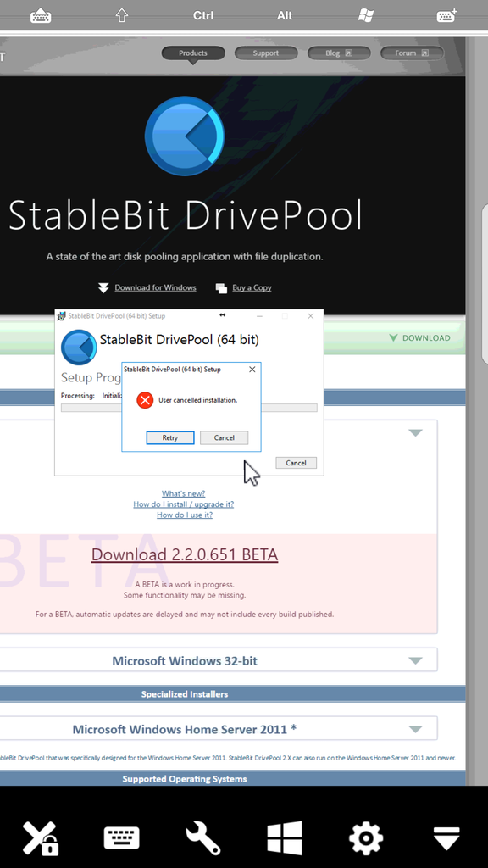Click the tagline about disk pooling application
The height and width of the screenshot is (868, 488).
tap(184, 256)
